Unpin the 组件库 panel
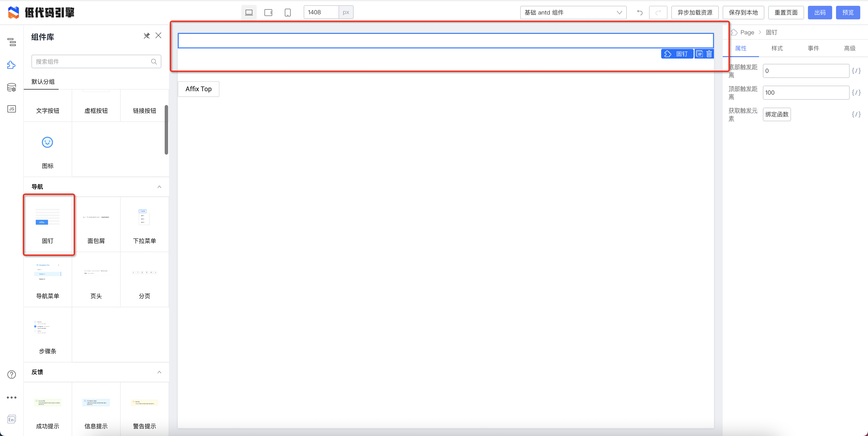Image resolution: width=868 pixels, height=436 pixels. (147, 36)
